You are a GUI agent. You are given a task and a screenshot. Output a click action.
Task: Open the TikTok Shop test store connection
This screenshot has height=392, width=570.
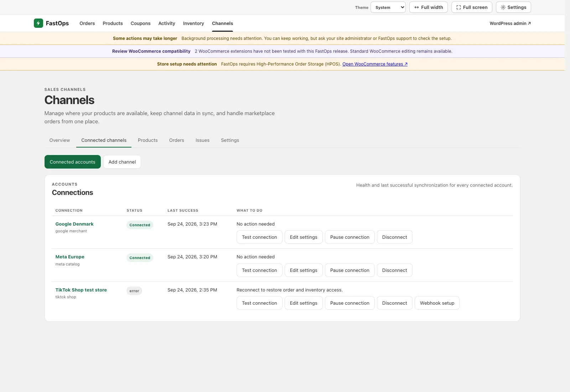click(81, 290)
